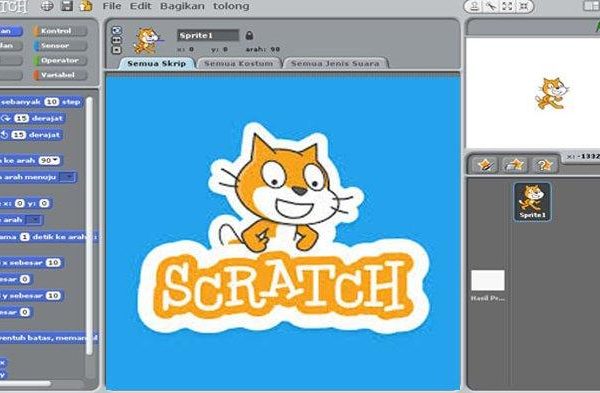Click the x sebesar 10 value
600x393 pixels.
pos(53,263)
